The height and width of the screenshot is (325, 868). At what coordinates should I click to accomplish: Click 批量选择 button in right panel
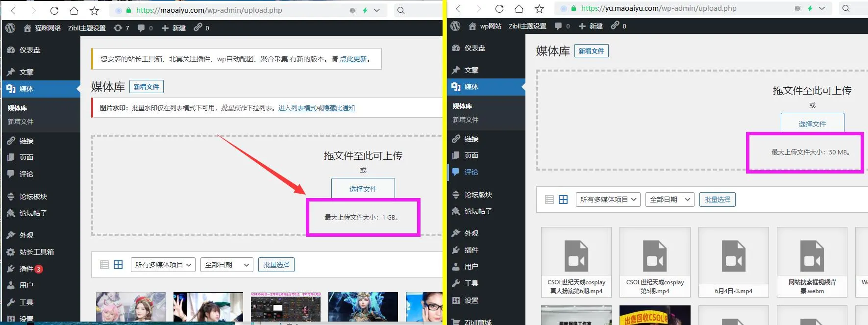(718, 200)
